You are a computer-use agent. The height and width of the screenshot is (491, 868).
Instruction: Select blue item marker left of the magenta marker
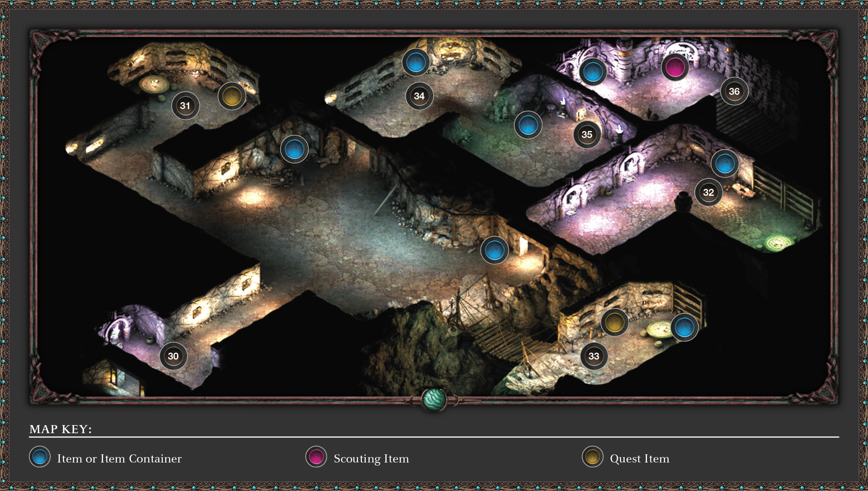click(593, 72)
